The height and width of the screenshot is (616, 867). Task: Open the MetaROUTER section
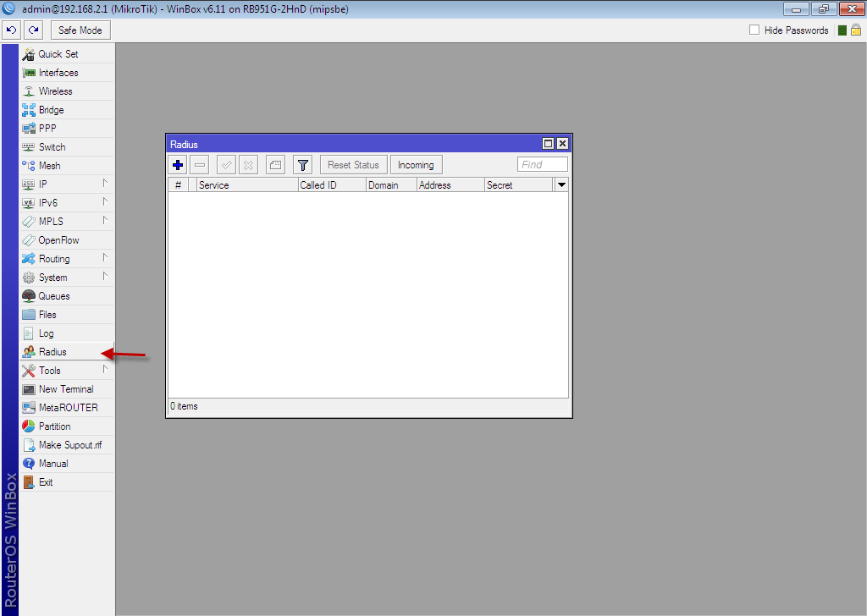[67, 408]
